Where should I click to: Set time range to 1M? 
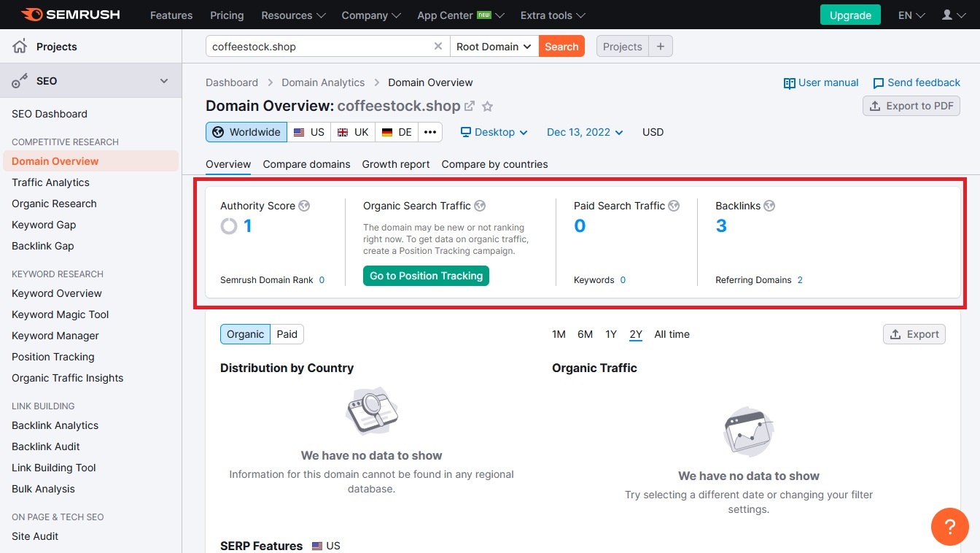559,334
